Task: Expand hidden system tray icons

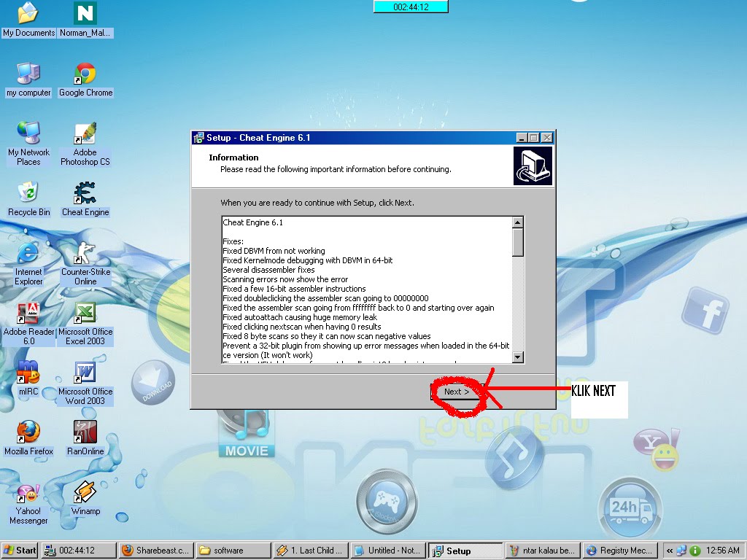Action: [x=670, y=551]
